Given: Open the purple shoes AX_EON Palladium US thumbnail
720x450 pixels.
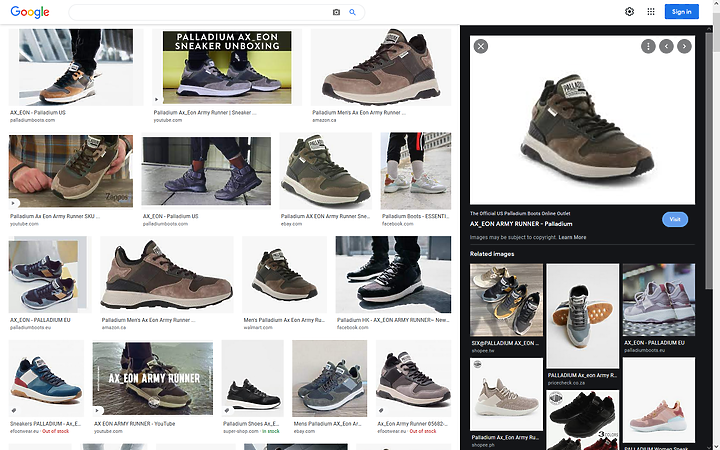Looking at the screenshot, I should click(x=206, y=171).
